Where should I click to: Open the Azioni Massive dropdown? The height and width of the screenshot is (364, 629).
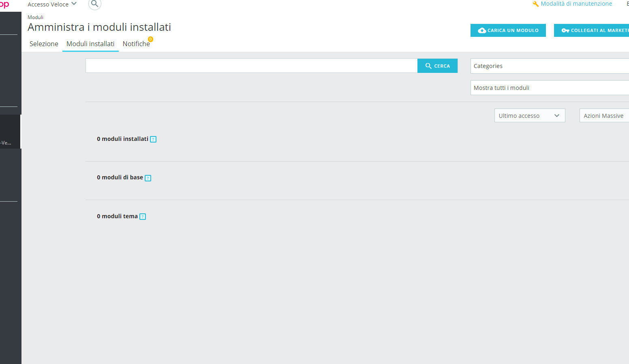click(x=604, y=116)
